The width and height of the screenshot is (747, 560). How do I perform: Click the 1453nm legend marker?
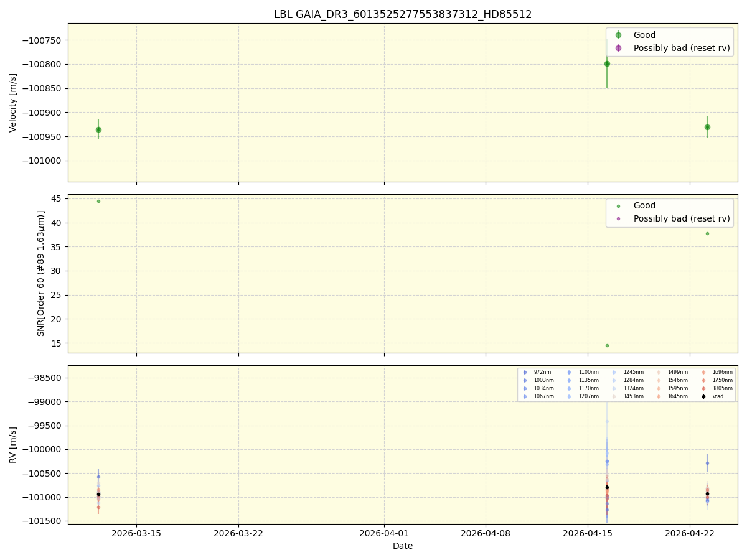[x=614, y=396]
